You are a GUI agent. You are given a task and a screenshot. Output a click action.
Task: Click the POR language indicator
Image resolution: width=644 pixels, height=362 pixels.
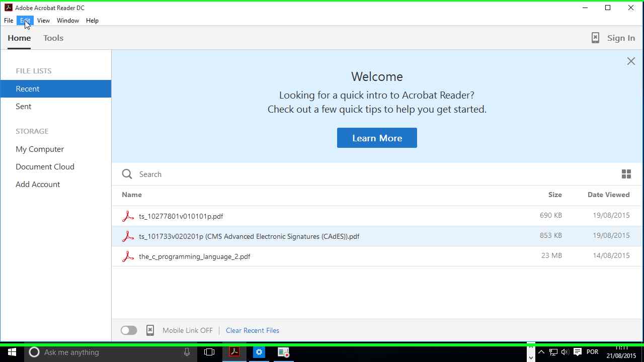(x=592, y=352)
